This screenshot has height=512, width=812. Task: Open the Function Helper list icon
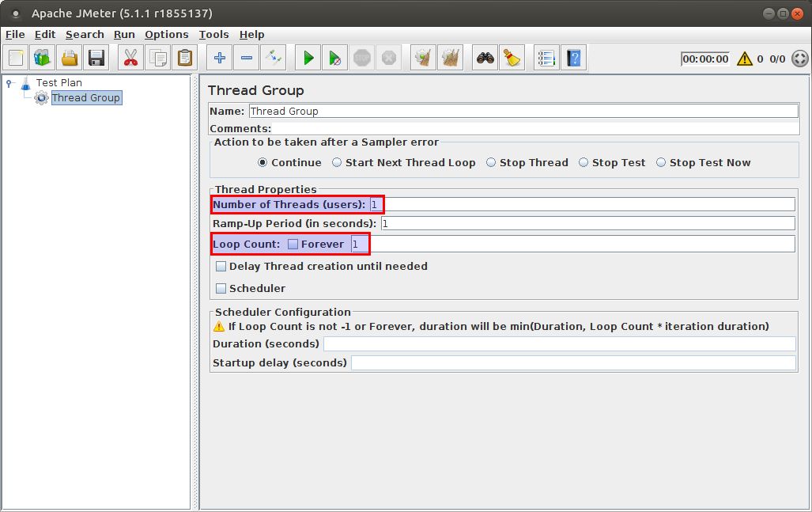pyautogui.click(x=546, y=58)
